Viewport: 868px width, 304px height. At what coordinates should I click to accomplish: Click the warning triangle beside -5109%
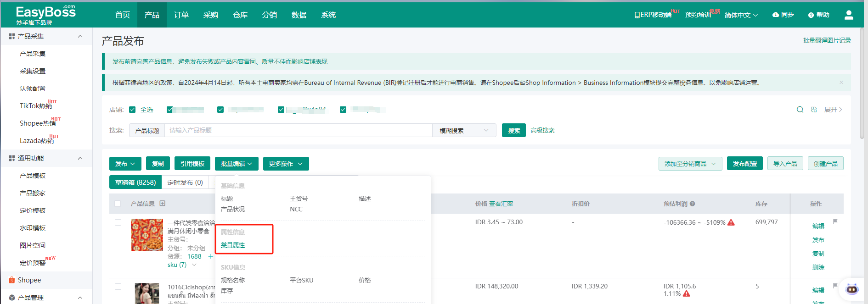pos(731,222)
